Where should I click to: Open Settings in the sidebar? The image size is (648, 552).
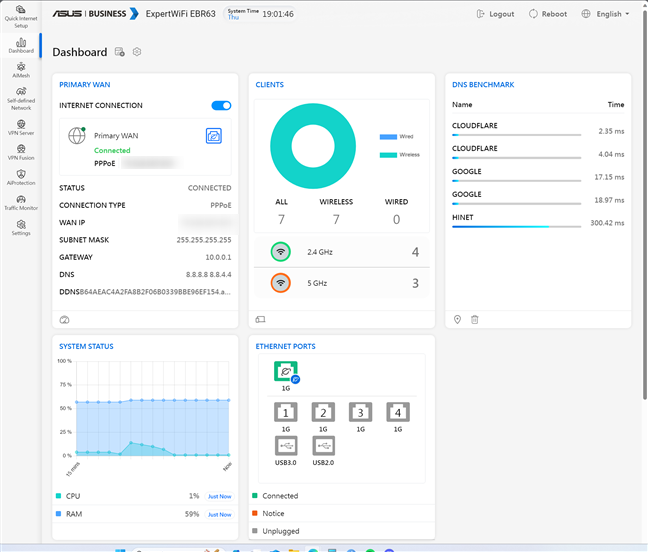pyautogui.click(x=21, y=227)
